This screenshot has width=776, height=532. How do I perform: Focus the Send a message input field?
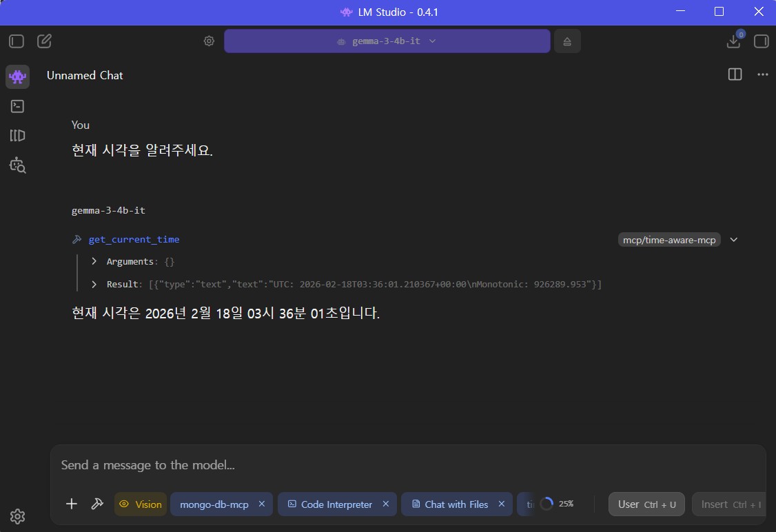(x=408, y=465)
